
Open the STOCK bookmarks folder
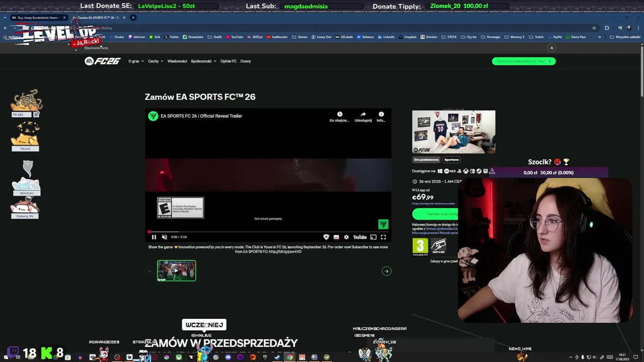tap(449, 37)
